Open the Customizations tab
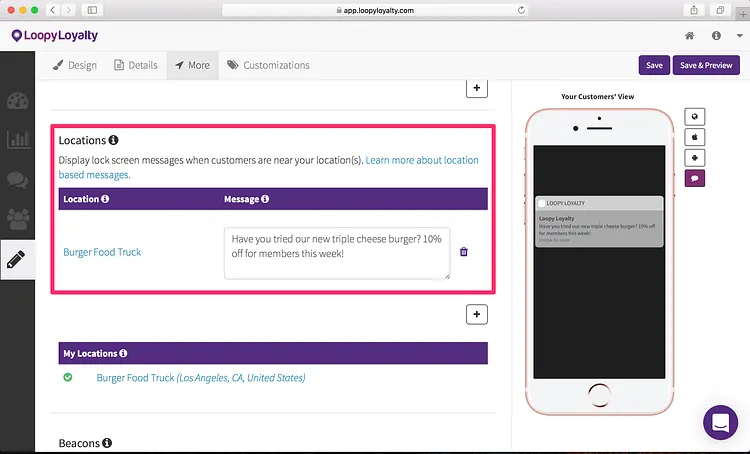This screenshot has height=454, width=750. (268, 65)
